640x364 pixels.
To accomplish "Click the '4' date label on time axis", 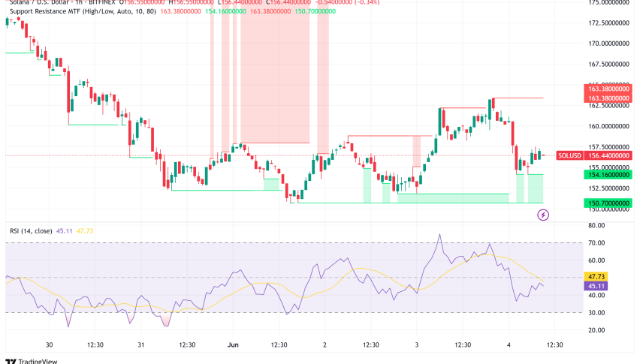I will [509, 344].
